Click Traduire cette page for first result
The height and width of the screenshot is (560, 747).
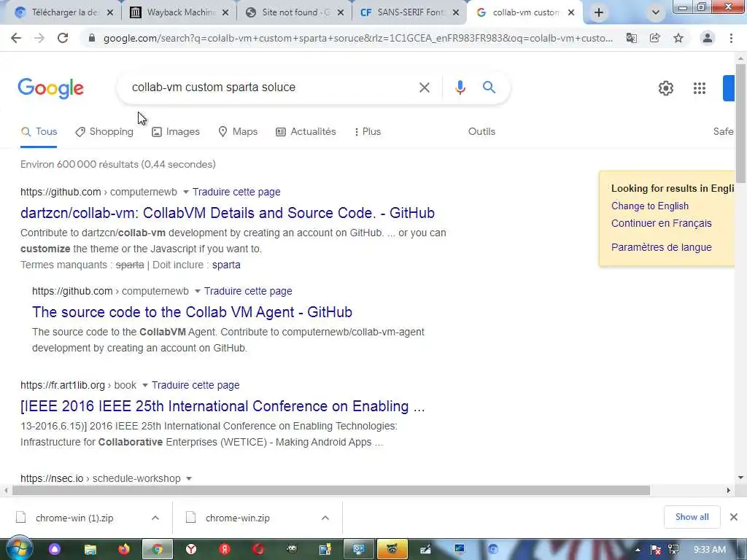pos(236,192)
